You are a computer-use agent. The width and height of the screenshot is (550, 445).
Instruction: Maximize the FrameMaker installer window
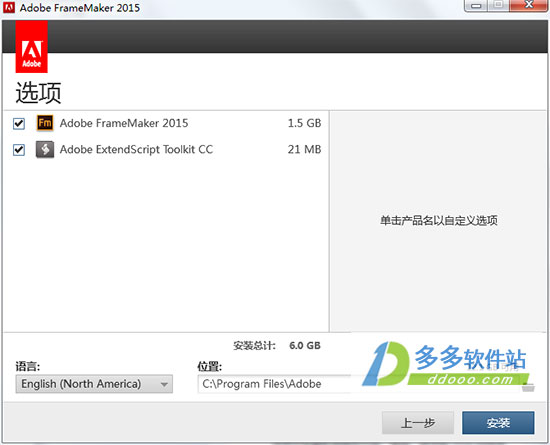(x=498, y=6)
